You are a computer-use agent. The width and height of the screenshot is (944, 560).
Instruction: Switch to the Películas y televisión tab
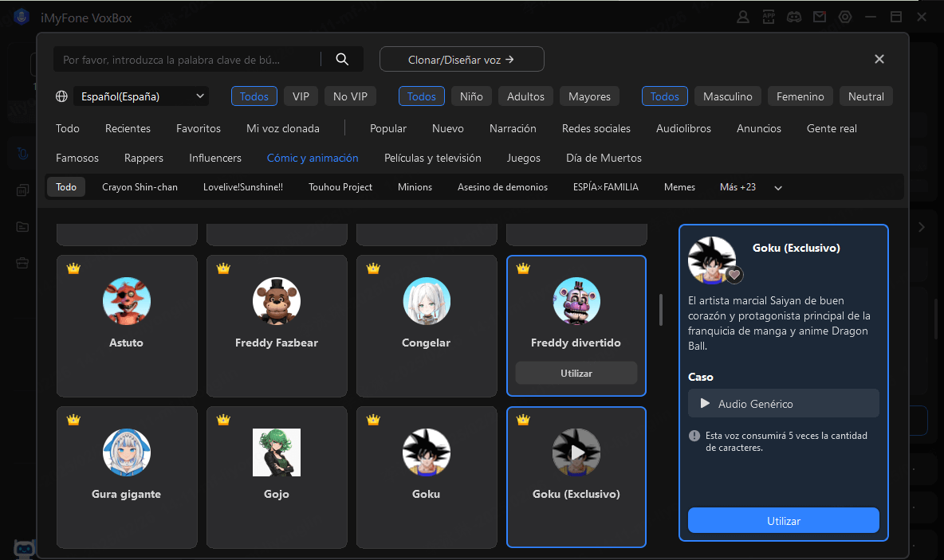[x=433, y=158]
